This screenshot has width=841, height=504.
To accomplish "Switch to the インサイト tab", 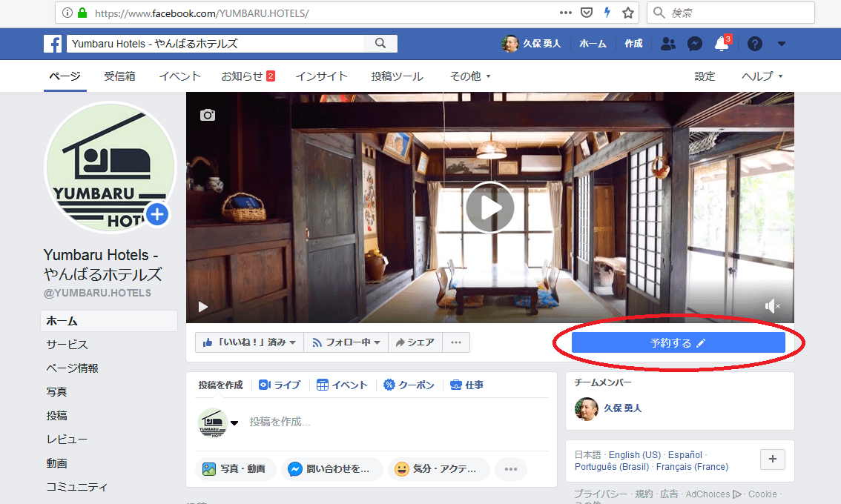I will click(x=321, y=76).
